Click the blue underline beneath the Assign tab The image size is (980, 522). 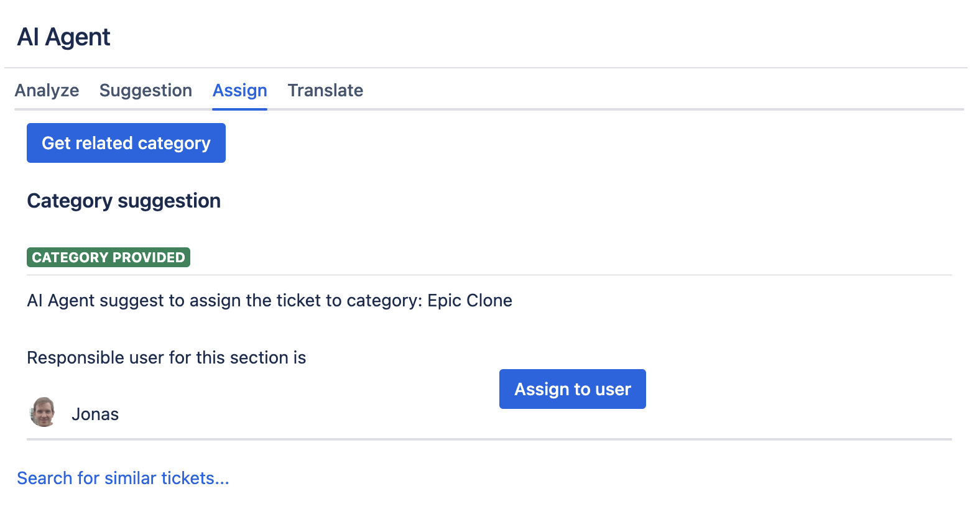239,109
